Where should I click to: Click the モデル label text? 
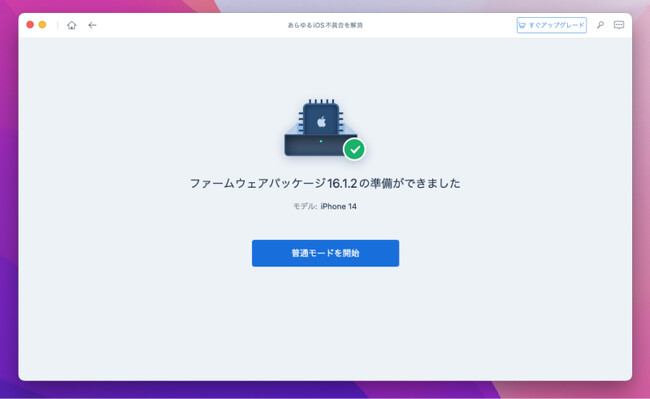pos(305,206)
